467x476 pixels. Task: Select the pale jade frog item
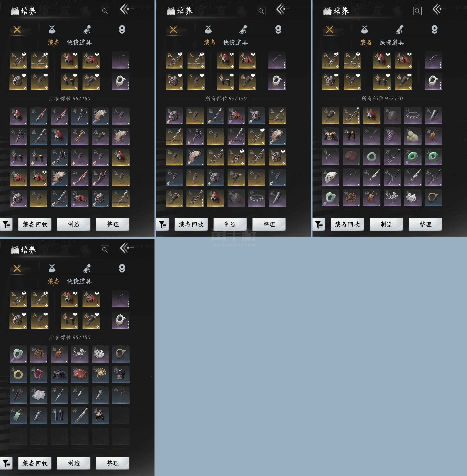click(413, 136)
